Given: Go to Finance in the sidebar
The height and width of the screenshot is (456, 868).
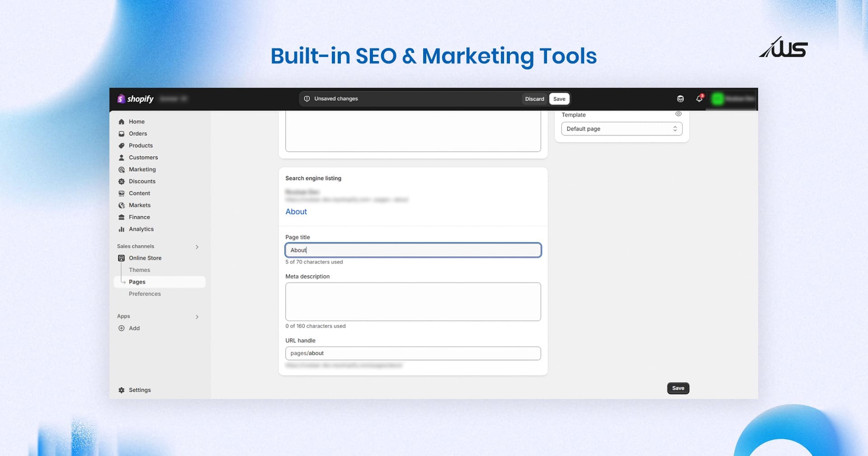Looking at the screenshot, I should pyautogui.click(x=139, y=217).
